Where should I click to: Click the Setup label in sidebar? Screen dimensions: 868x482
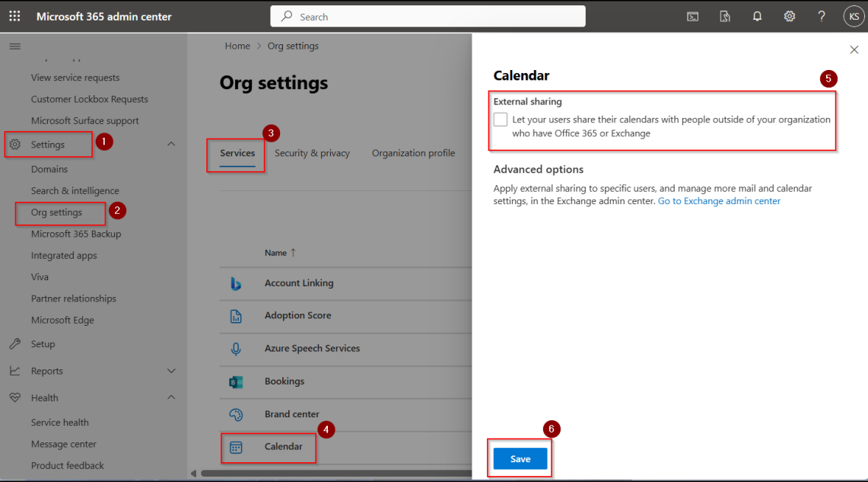click(43, 344)
